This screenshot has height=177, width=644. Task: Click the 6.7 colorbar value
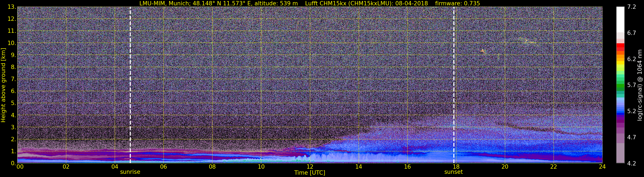[x=631, y=33]
